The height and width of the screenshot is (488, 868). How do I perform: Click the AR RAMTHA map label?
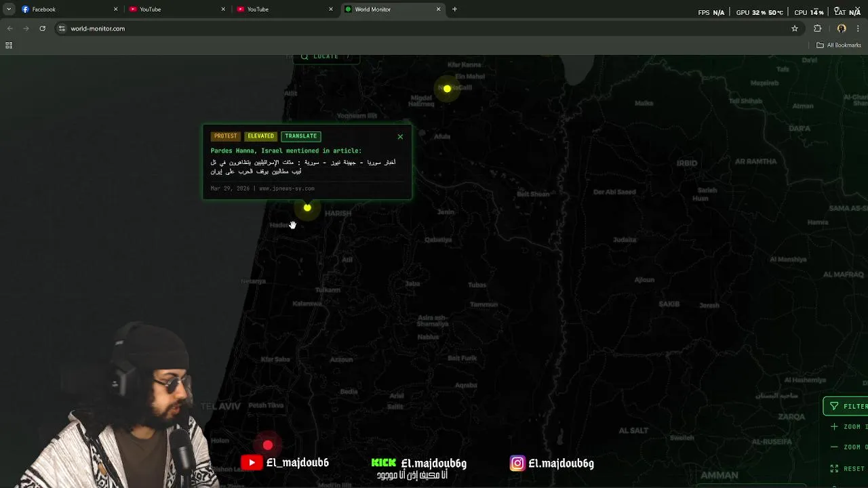(756, 161)
